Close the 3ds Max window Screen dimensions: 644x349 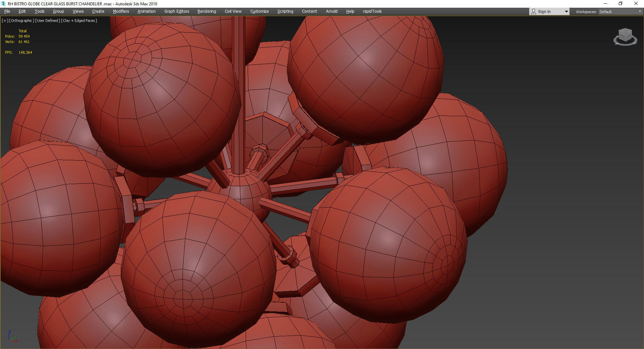coord(636,4)
